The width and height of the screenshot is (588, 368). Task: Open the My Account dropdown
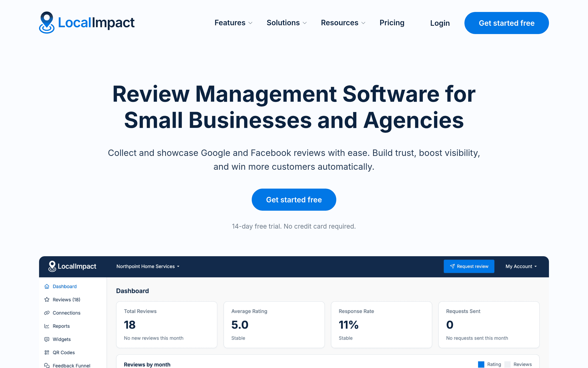521,266
